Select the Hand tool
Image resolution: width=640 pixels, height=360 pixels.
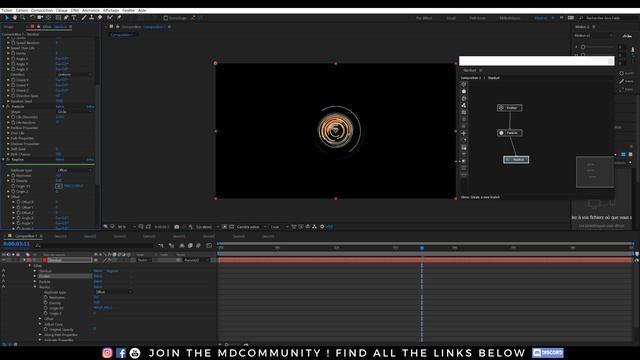click(x=15, y=18)
